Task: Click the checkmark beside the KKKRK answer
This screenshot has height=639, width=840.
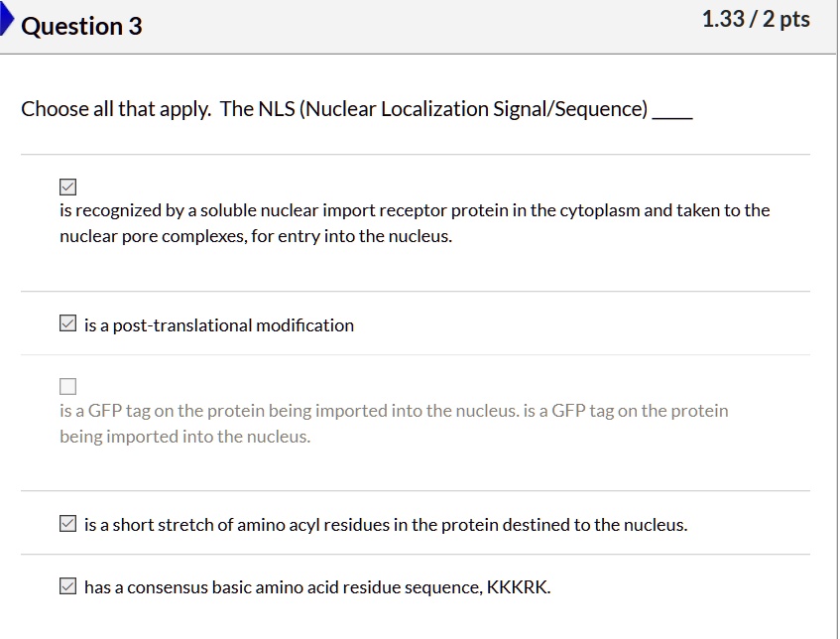Action: click(66, 584)
